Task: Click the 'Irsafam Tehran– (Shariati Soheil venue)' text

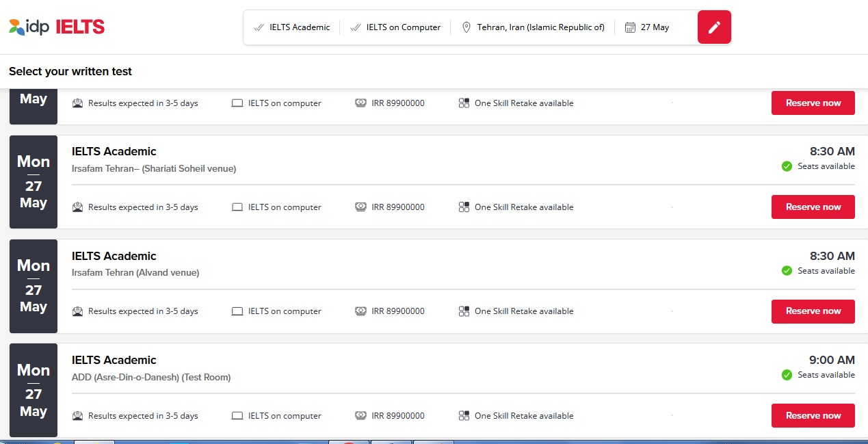Action: pos(154,168)
